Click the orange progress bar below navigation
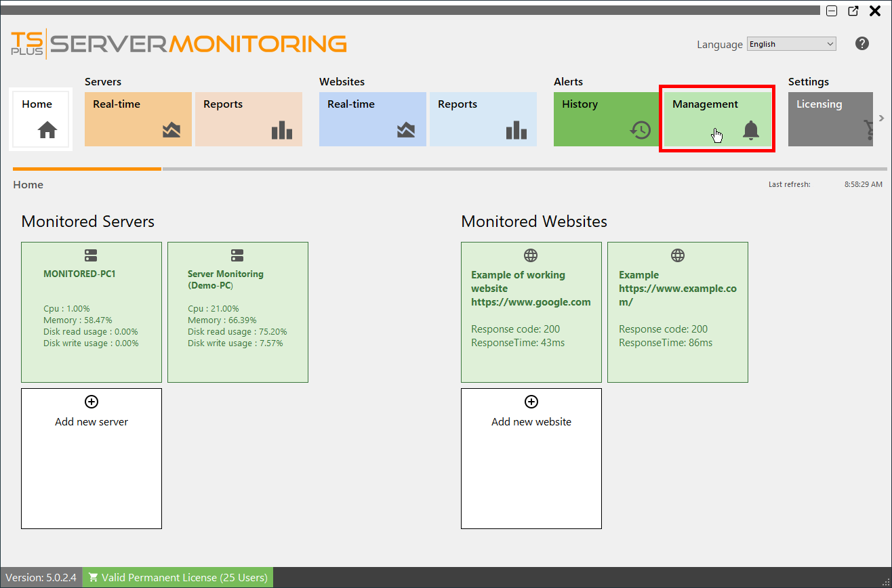892x588 pixels. (x=87, y=168)
